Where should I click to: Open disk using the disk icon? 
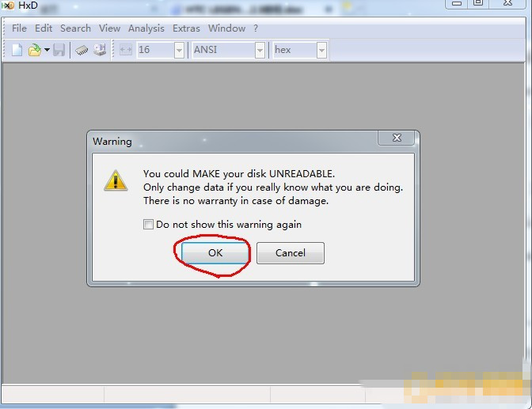100,50
